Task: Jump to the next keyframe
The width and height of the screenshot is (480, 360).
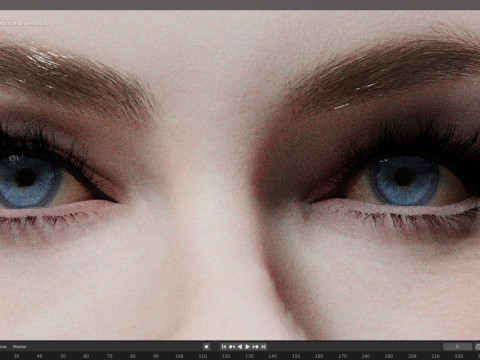Action: pyautogui.click(x=256, y=347)
